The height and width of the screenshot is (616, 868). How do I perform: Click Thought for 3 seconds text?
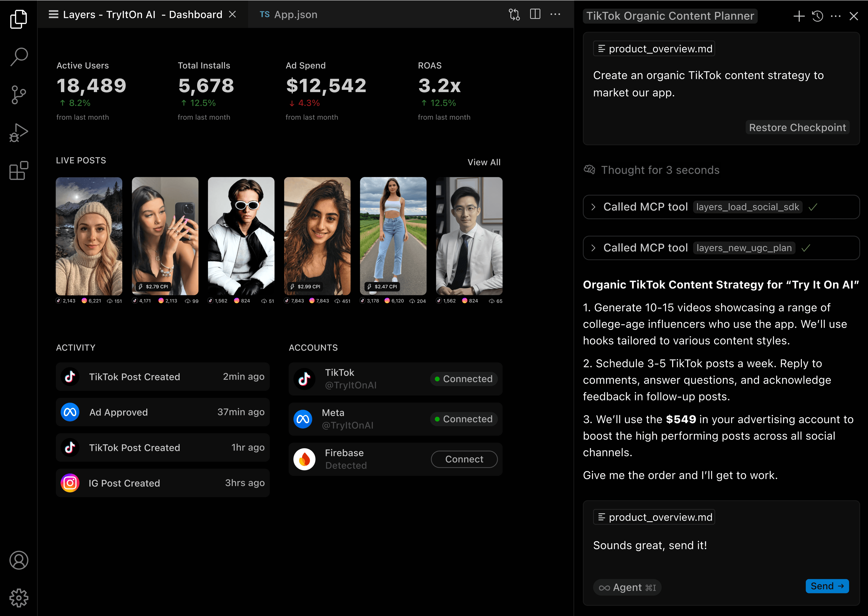click(x=660, y=170)
